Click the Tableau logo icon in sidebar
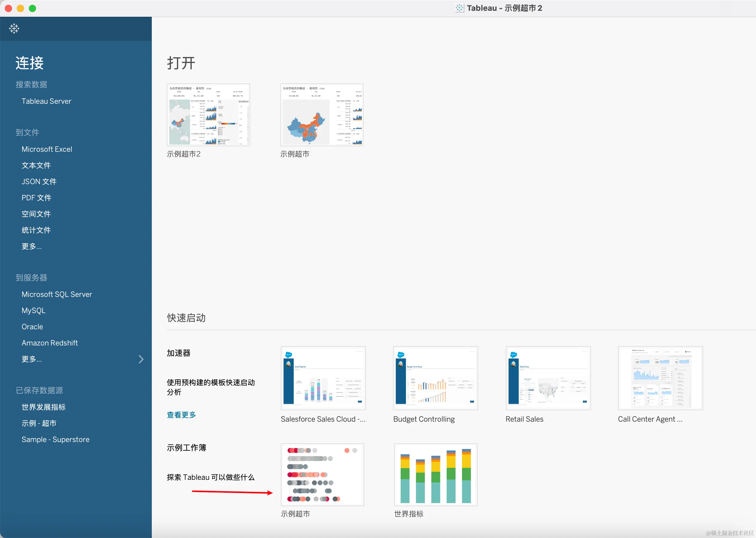The width and height of the screenshot is (756, 538). pyautogui.click(x=14, y=28)
